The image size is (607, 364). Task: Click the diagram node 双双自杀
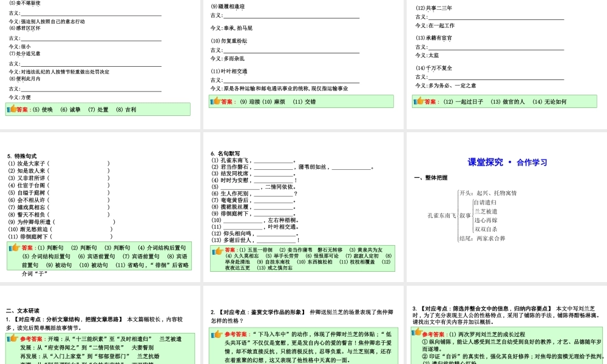point(486,229)
